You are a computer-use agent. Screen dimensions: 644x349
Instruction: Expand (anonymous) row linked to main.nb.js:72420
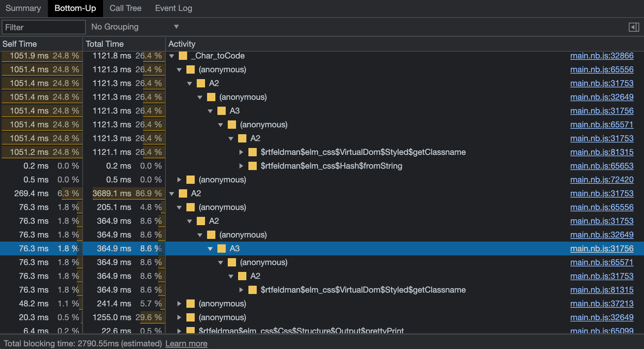[179, 180]
